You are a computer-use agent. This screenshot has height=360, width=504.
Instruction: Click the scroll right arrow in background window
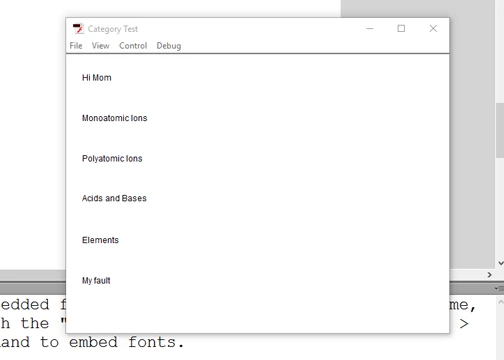[x=489, y=275]
